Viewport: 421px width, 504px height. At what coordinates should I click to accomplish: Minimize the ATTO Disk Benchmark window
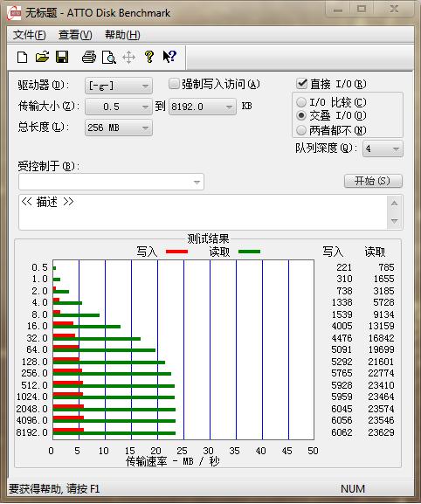coord(337,10)
